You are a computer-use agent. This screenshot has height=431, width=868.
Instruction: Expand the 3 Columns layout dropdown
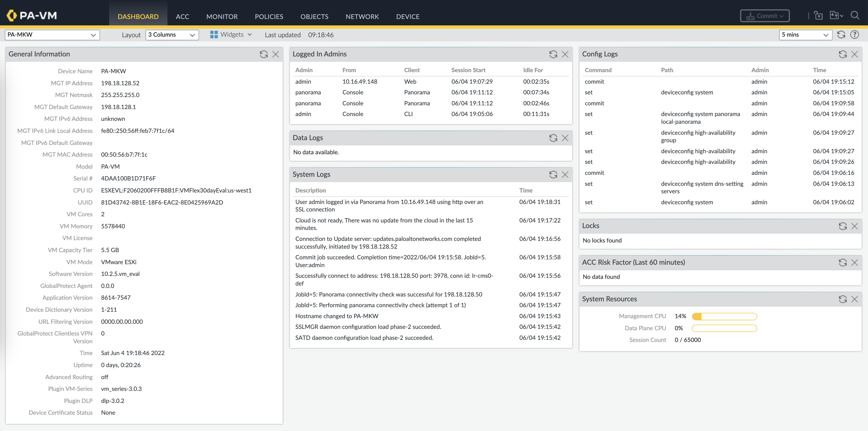172,35
